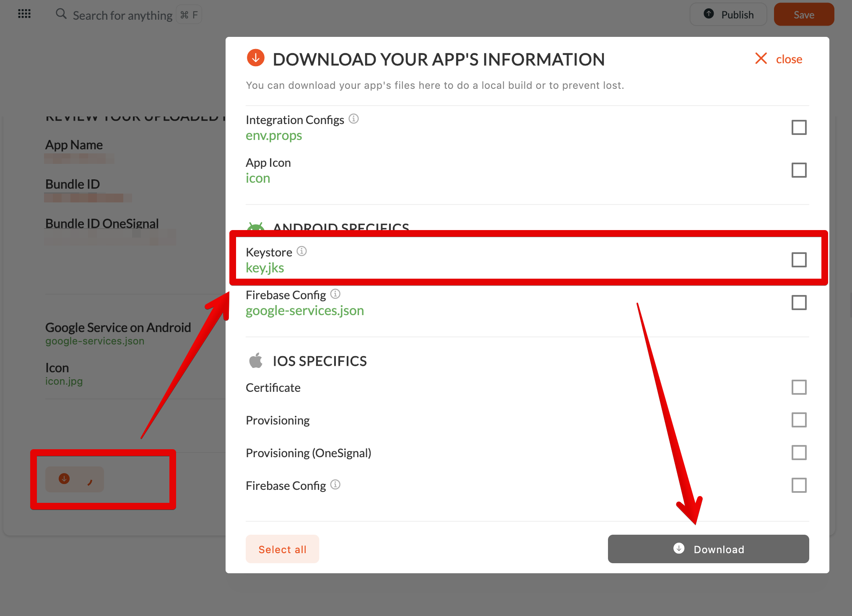Click the Download button

(x=708, y=549)
